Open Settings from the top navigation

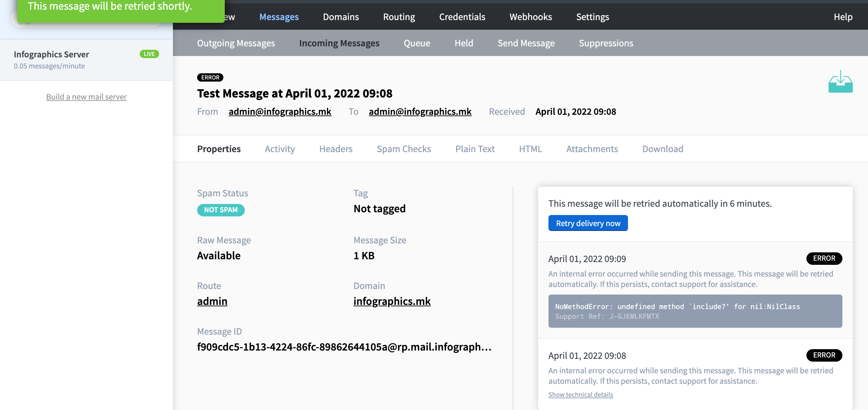pyautogui.click(x=592, y=17)
